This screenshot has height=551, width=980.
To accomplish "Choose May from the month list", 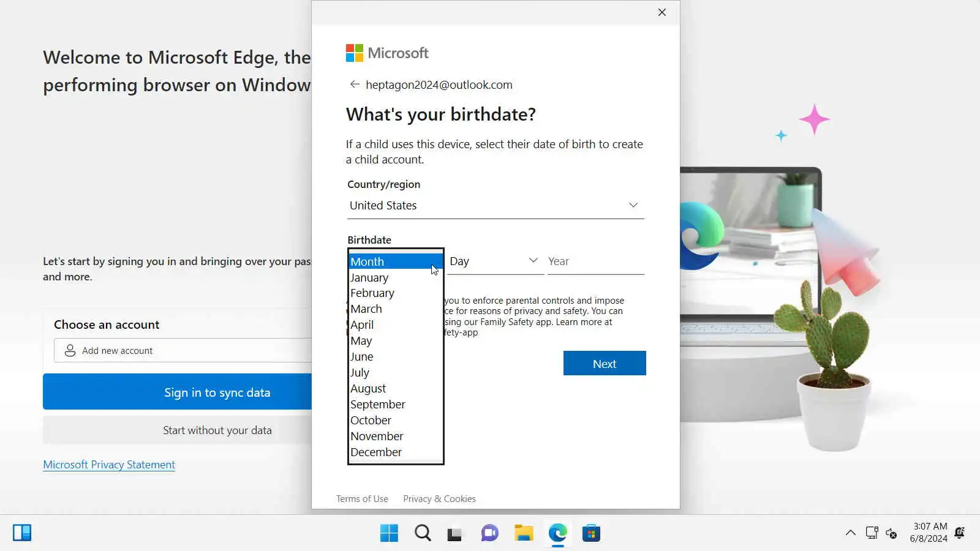I will click(x=396, y=341).
